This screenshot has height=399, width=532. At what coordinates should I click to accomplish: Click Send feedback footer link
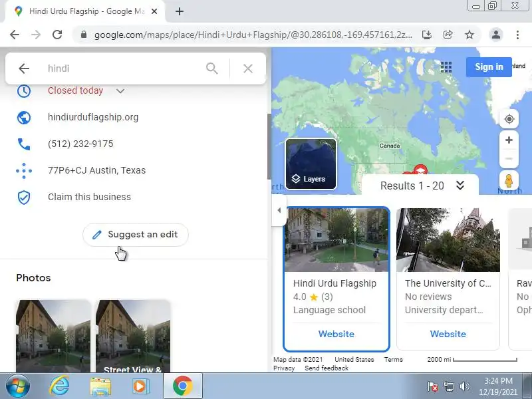click(327, 368)
